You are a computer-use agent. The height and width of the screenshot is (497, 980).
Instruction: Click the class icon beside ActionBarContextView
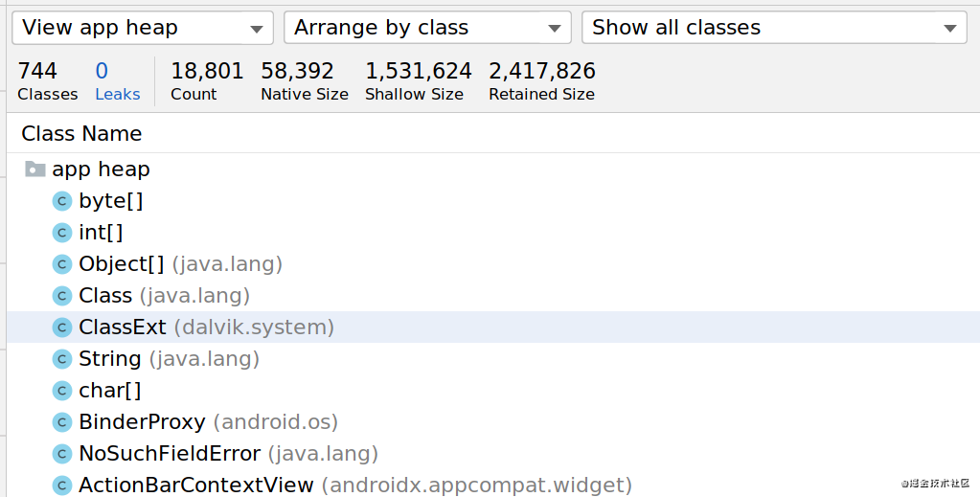(x=62, y=486)
